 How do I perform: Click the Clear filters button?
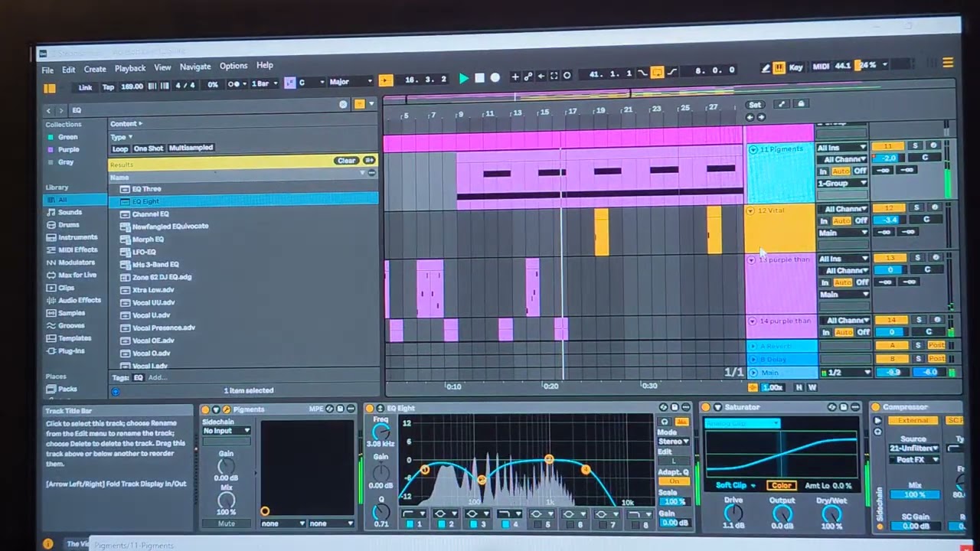(x=346, y=160)
